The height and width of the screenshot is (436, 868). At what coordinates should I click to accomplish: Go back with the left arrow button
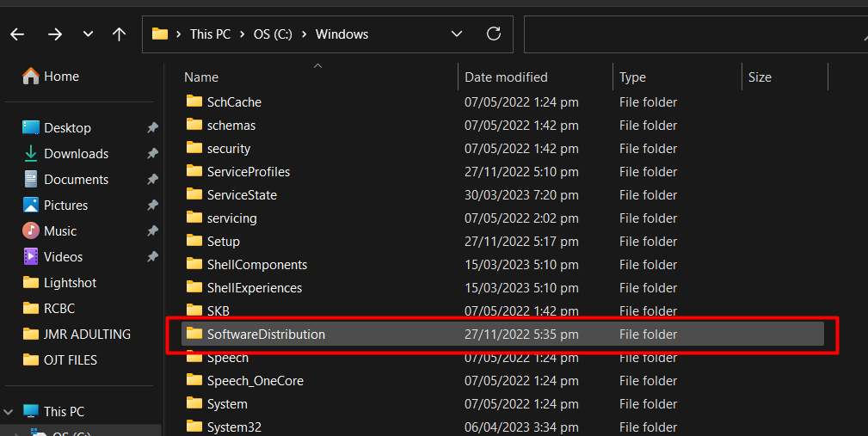[x=17, y=34]
